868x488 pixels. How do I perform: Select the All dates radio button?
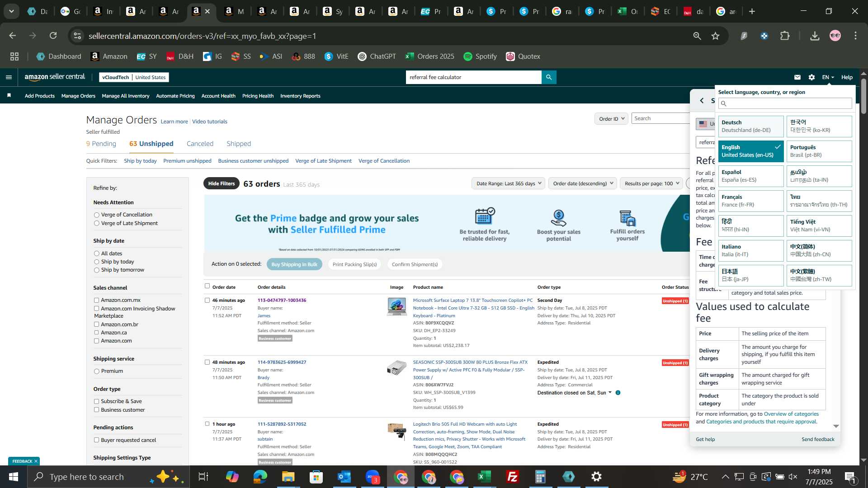coord(96,253)
